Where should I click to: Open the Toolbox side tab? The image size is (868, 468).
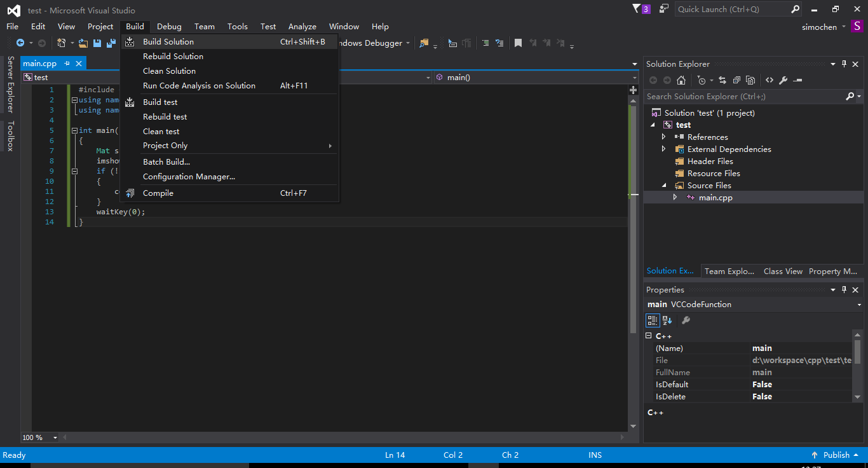(10, 135)
